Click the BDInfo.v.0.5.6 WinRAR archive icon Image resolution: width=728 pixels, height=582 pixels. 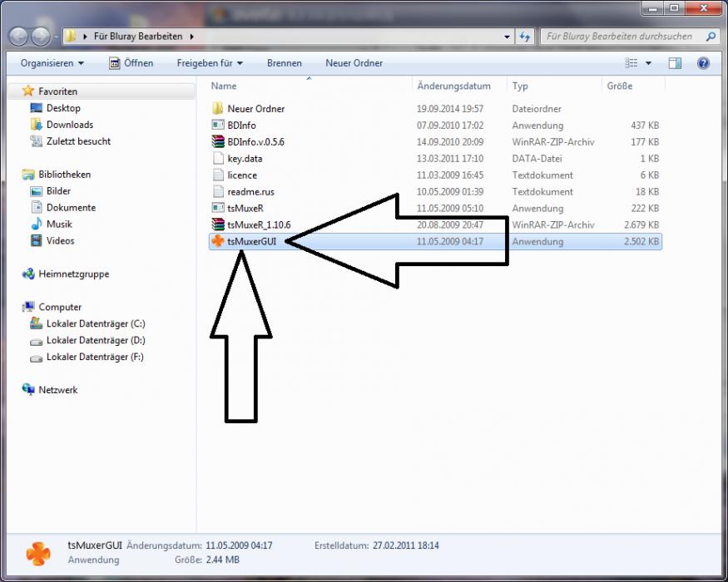(218, 141)
